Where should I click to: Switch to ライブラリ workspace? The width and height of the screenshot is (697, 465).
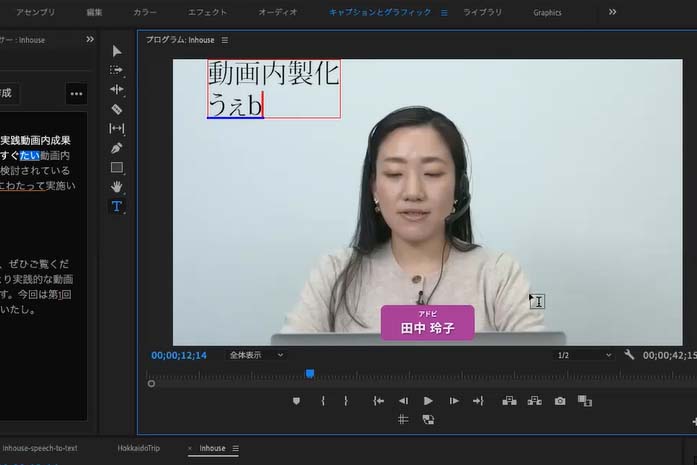[483, 12]
